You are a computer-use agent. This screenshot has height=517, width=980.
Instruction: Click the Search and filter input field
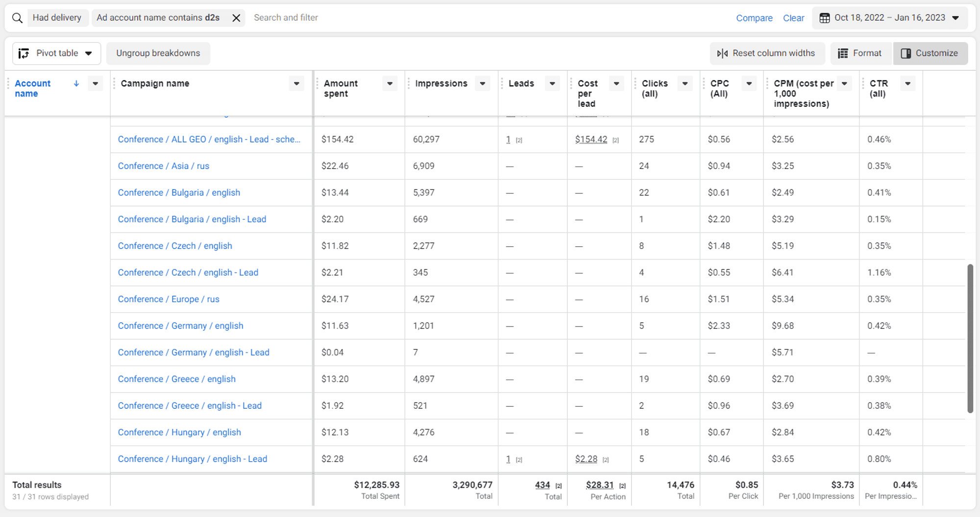coord(286,18)
